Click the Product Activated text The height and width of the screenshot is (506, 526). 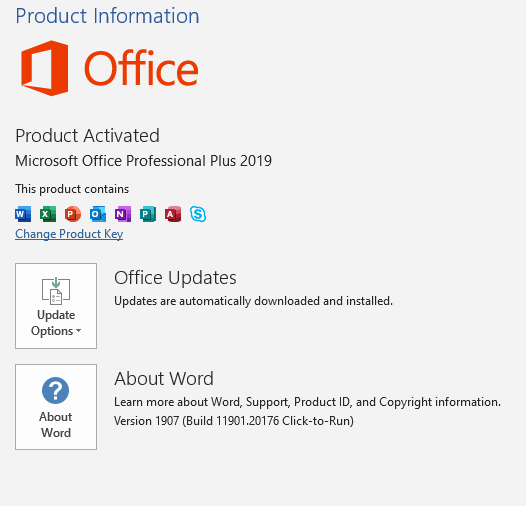click(88, 136)
